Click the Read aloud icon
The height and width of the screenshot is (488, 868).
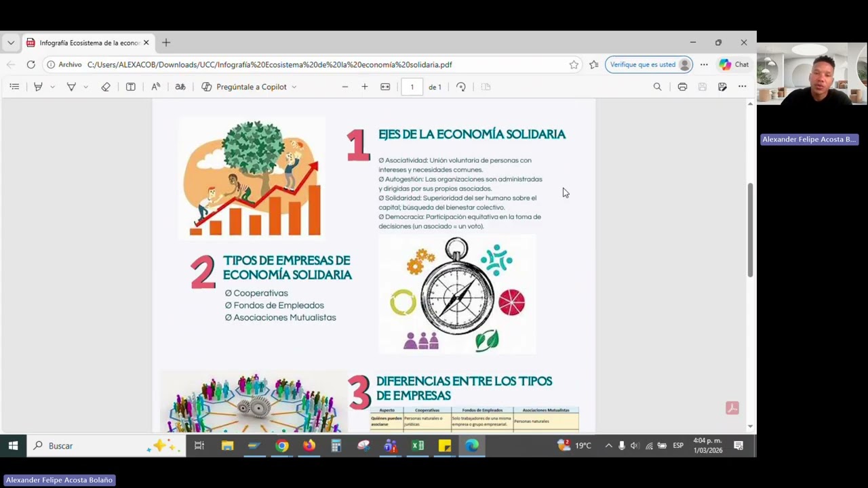[156, 87]
